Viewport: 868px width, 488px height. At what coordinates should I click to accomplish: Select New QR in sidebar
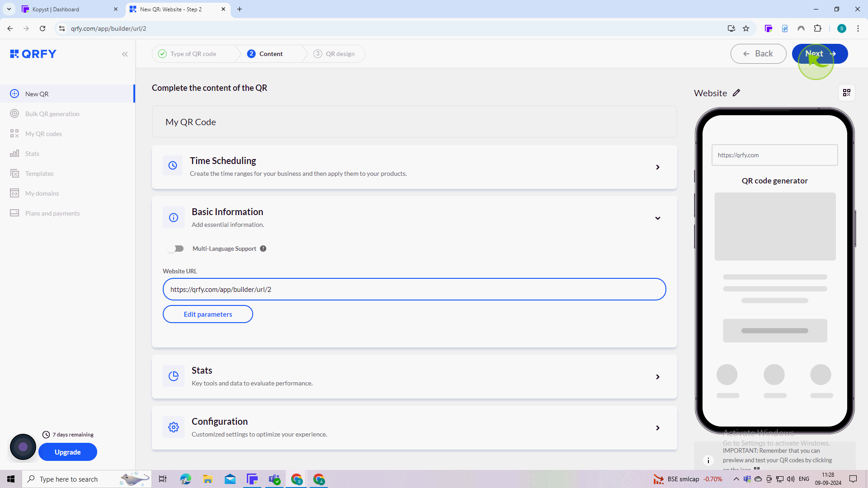pos(67,94)
